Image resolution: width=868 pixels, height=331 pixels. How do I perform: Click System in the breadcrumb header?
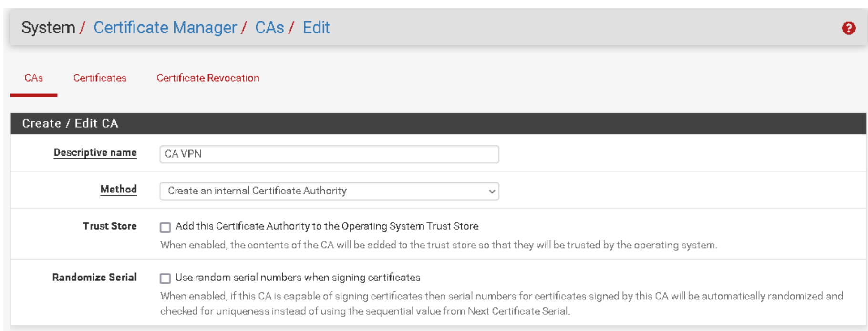(48, 28)
